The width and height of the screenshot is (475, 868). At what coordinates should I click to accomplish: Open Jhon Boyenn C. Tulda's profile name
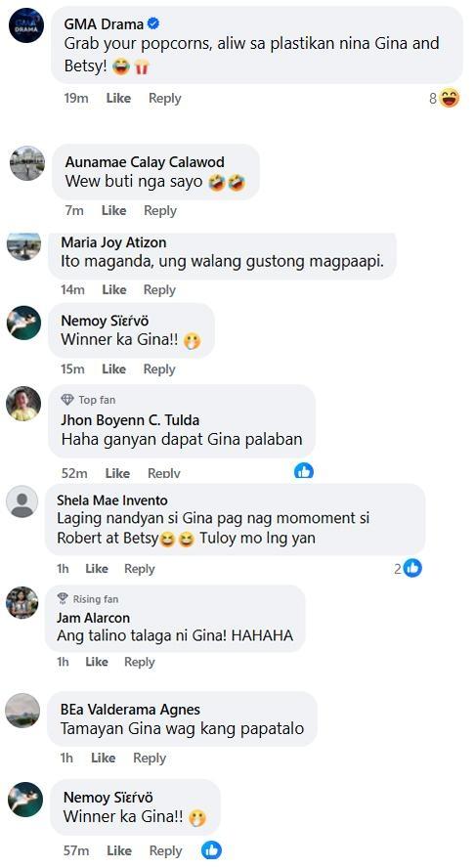click(130, 419)
